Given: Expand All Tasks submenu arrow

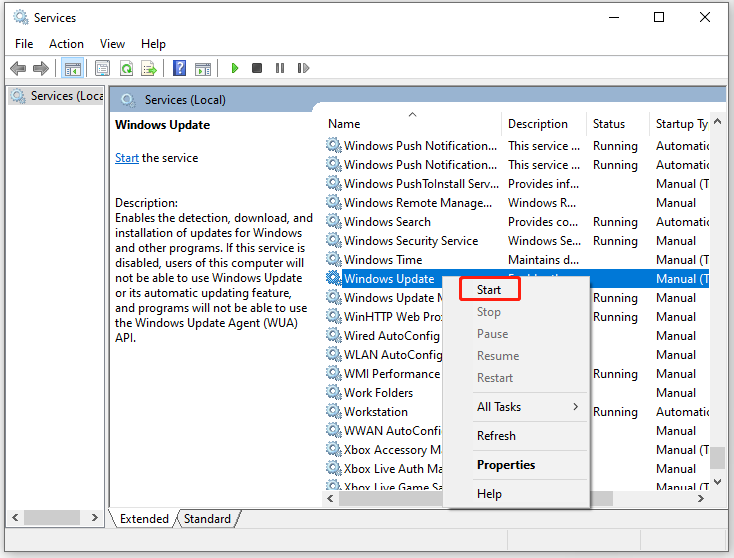Looking at the screenshot, I should 575,406.
